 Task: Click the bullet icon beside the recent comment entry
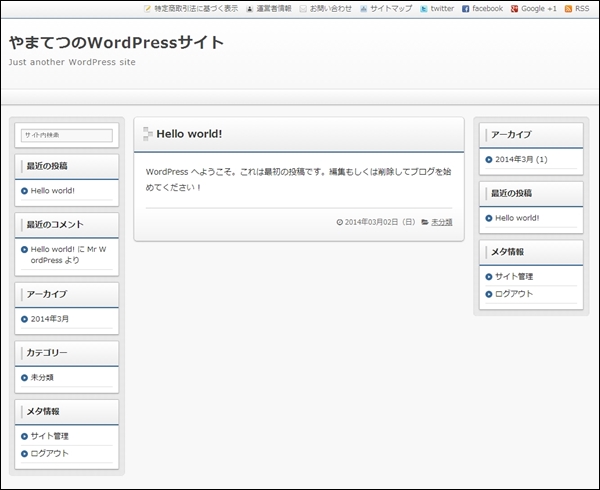[x=24, y=249]
